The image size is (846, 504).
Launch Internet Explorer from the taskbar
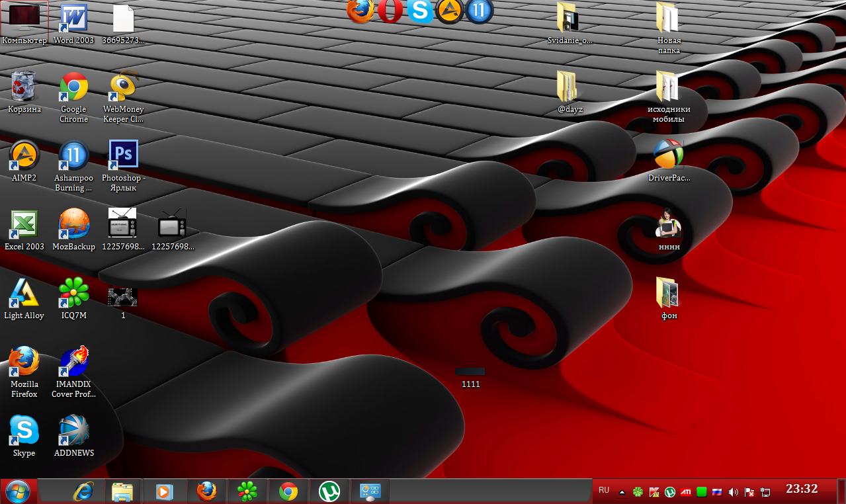coord(83,491)
